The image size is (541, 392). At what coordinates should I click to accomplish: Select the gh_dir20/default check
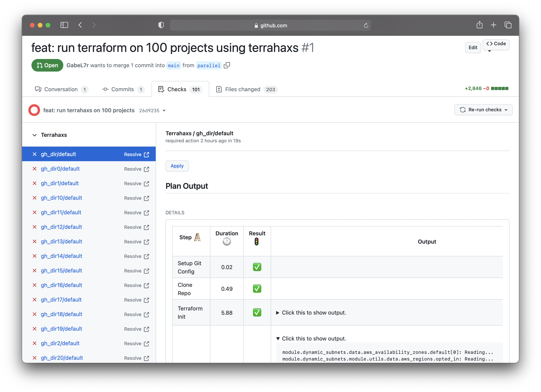point(62,358)
